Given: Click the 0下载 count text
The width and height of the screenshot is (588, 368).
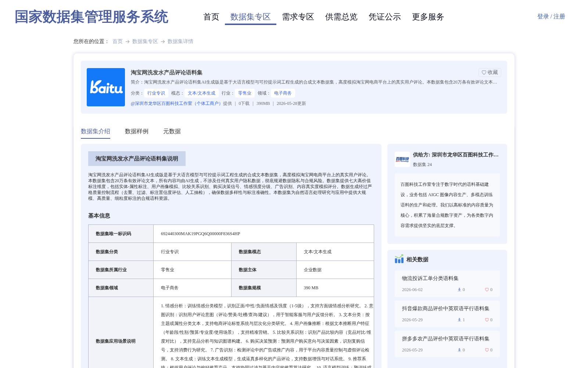Looking at the screenshot, I should point(244,103).
